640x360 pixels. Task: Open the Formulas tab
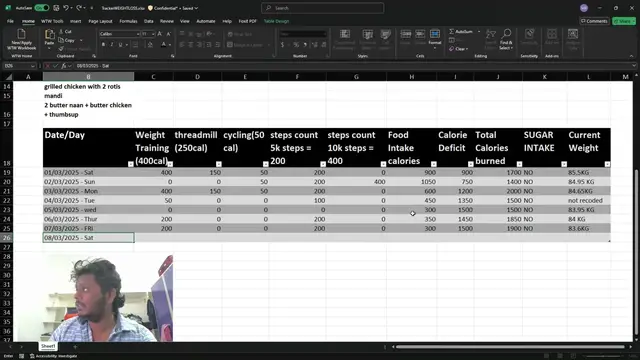tap(128, 21)
